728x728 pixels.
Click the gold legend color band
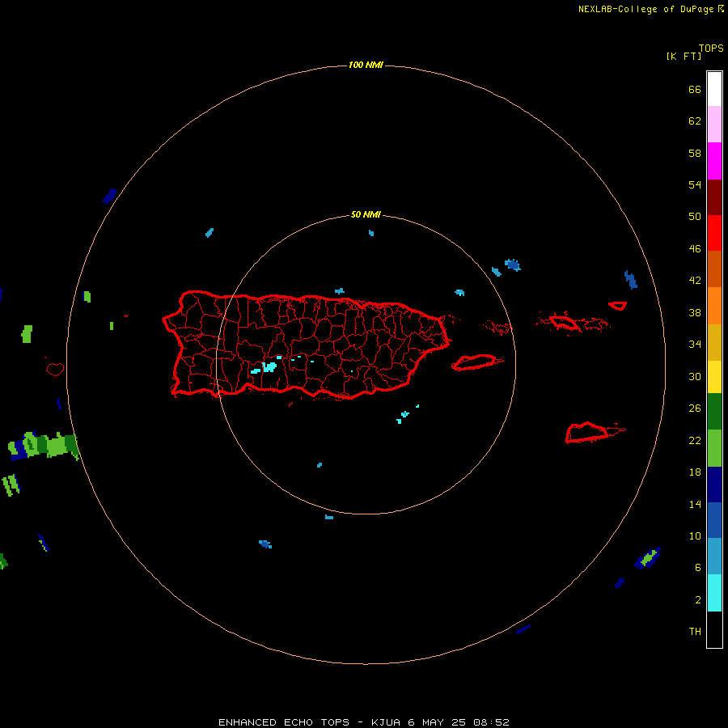714,342
